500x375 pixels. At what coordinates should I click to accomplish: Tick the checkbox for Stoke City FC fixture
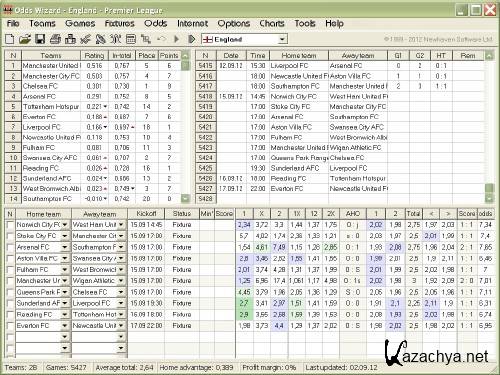(x=10, y=236)
